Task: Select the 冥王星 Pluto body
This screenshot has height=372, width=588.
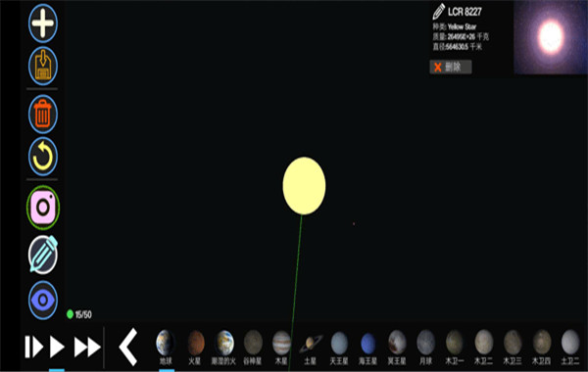Action: point(397,348)
